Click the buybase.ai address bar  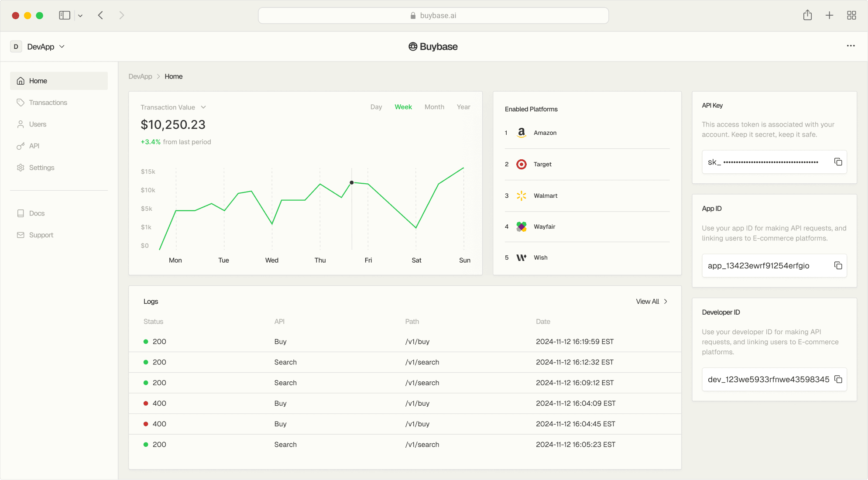tap(433, 15)
